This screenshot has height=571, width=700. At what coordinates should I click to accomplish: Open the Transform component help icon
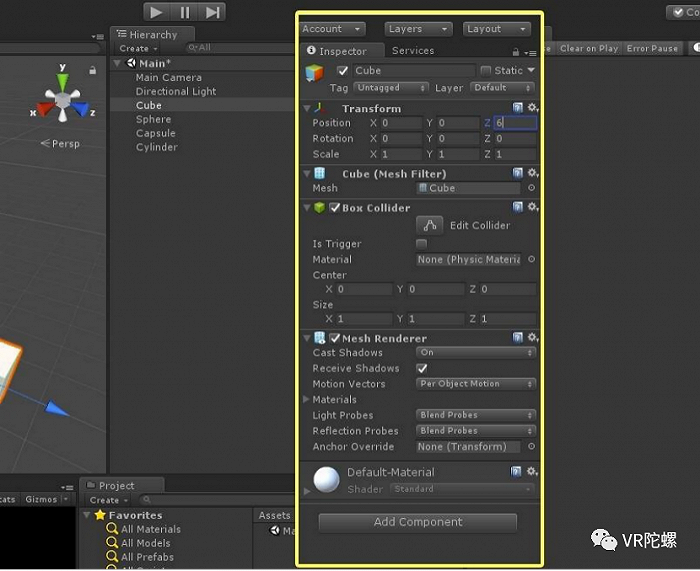pyautogui.click(x=517, y=108)
